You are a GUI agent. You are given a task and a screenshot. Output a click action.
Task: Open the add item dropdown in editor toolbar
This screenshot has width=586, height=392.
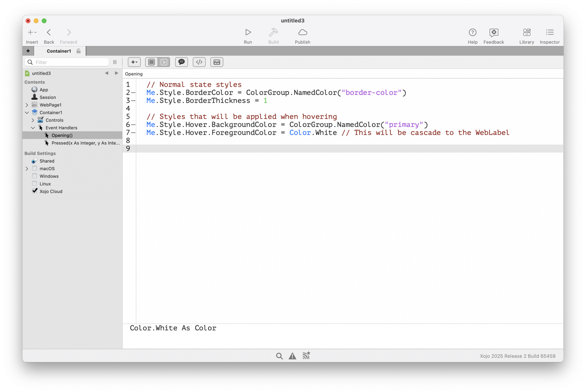click(x=134, y=62)
